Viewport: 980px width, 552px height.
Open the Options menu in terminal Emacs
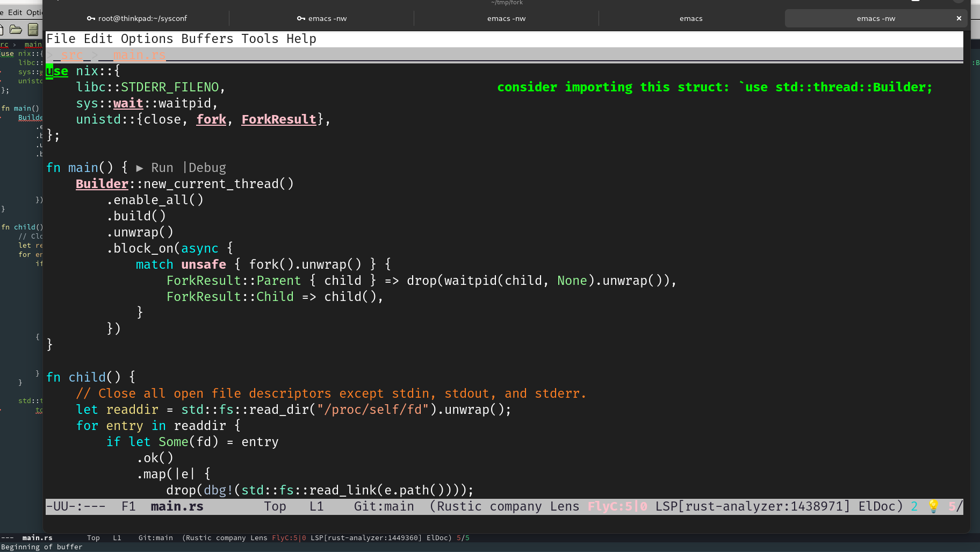(147, 39)
